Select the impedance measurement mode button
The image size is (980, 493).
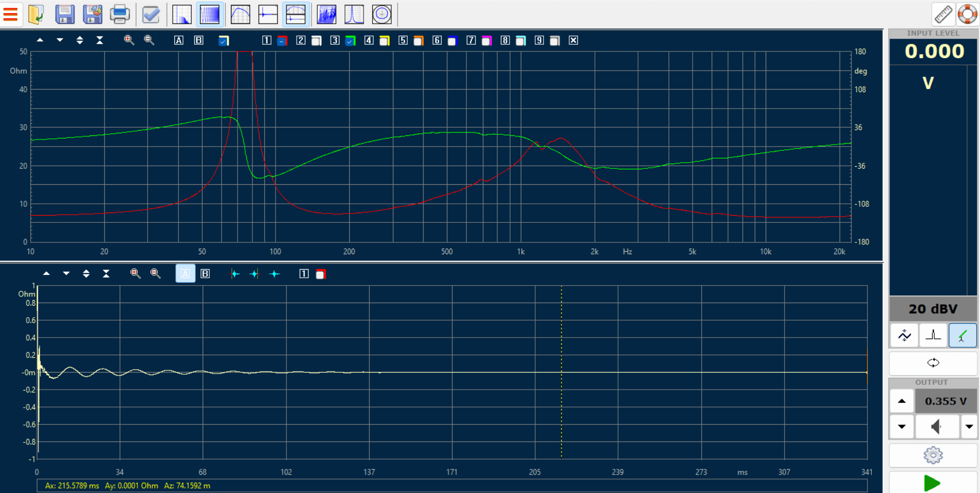963,336
